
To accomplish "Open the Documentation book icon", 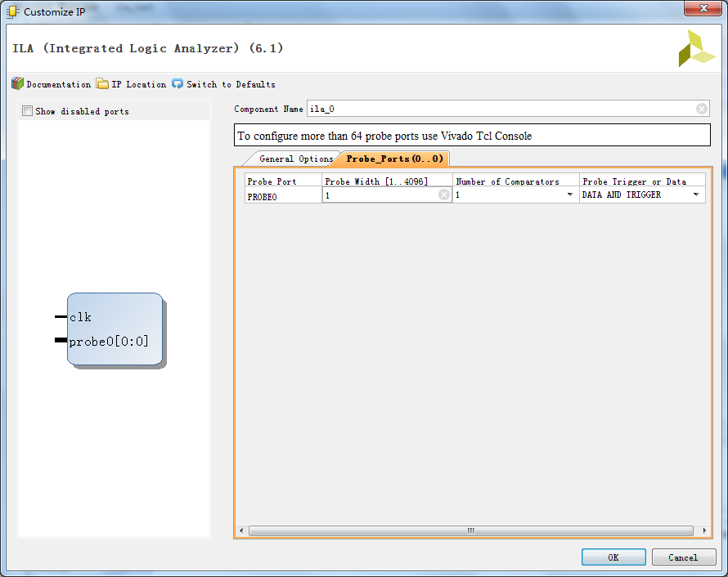I will [x=18, y=83].
